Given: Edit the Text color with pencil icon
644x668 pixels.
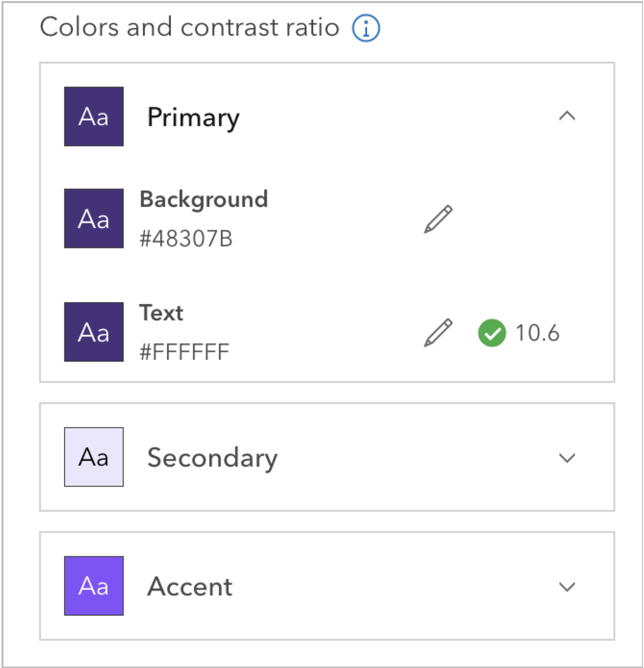Looking at the screenshot, I should point(438,333).
